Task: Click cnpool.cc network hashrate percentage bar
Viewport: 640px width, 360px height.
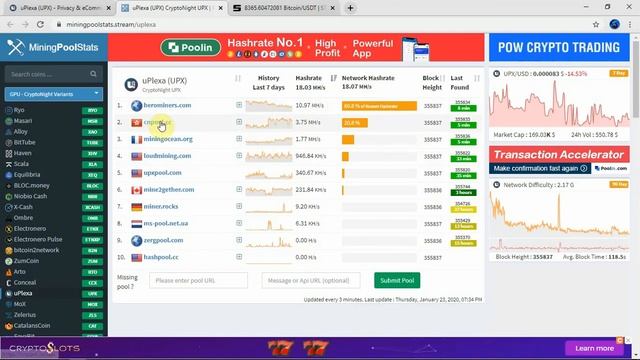Action: [355, 123]
